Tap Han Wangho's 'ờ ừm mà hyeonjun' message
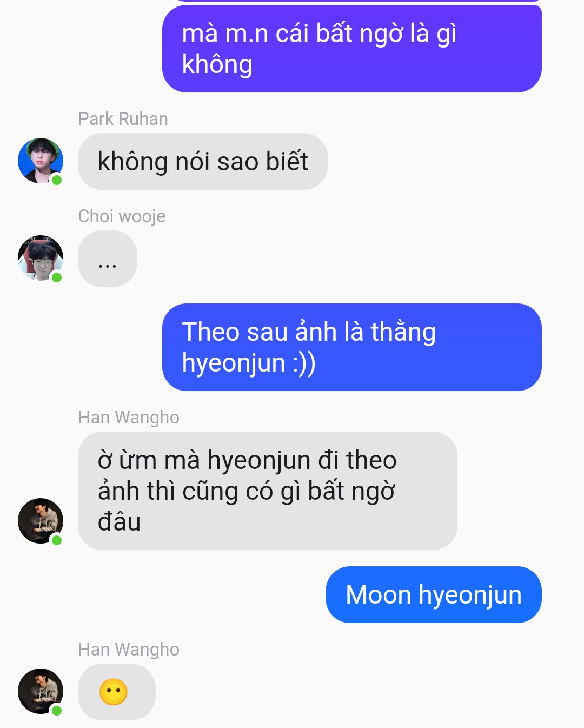Viewport: 584px width, 728px height. click(268, 491)
